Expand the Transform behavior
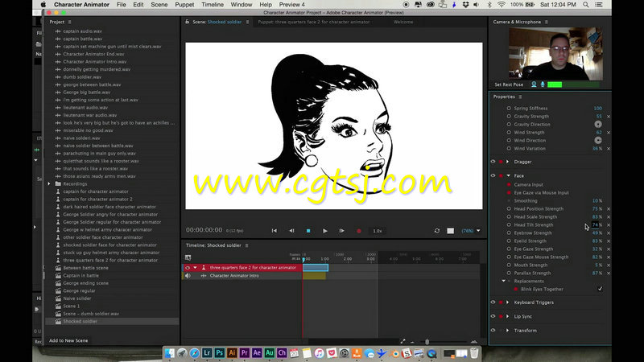Image resolution: width=644 pixels, height=362 pixels. click(508, 331)
